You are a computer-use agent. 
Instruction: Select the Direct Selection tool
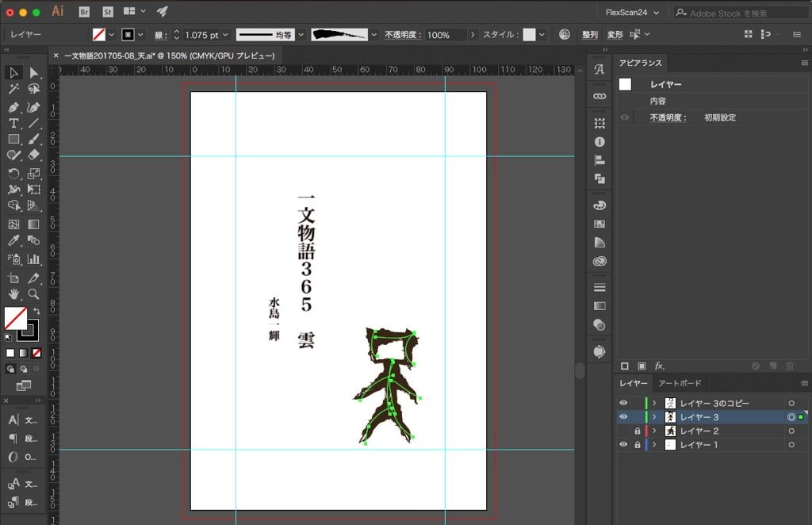pos(33,73)
